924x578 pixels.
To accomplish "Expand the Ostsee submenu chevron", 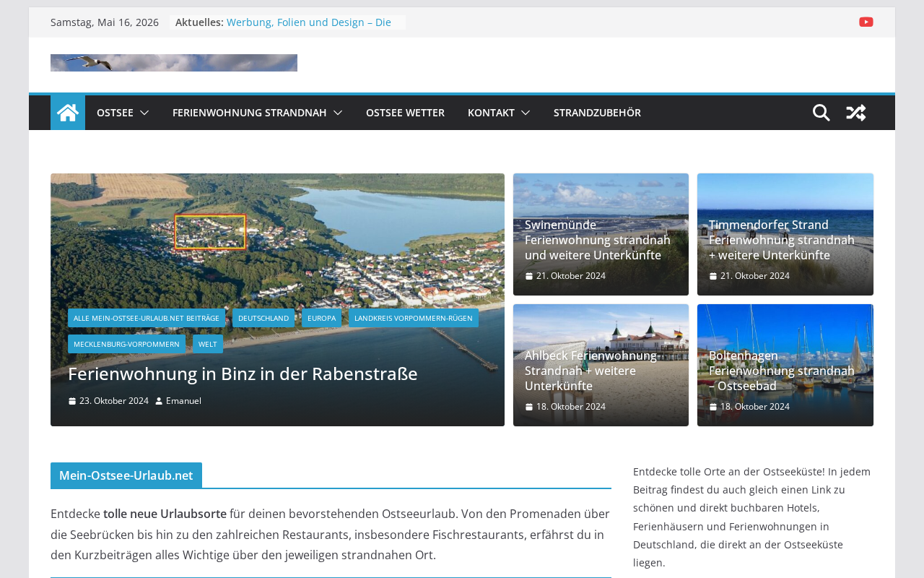I will click(x=144, y=113).
